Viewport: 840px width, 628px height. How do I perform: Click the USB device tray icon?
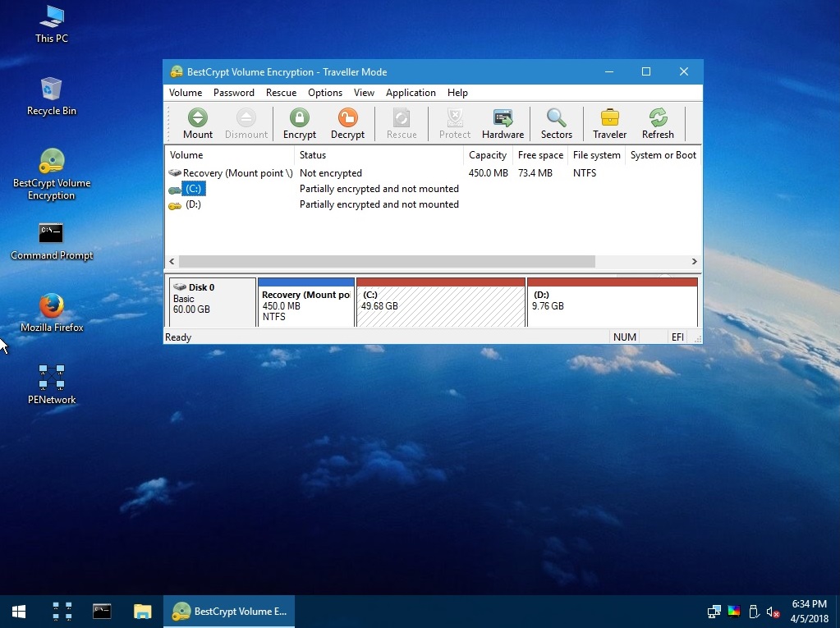753,612
